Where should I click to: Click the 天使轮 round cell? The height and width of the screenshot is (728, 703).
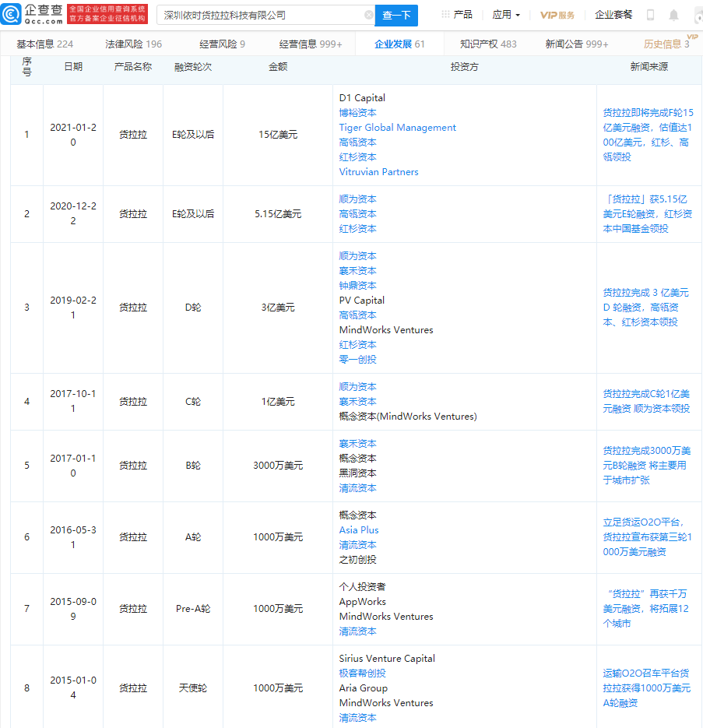pyautogui.click(x=193, y=688)
